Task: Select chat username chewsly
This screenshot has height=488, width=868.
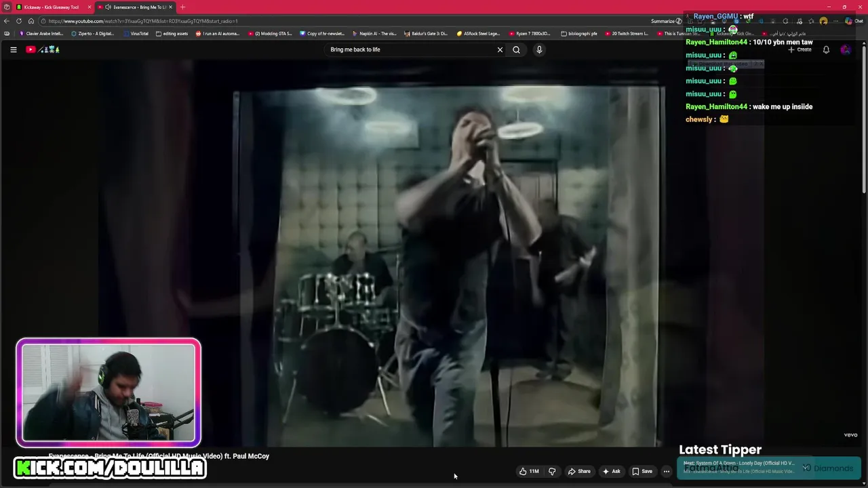Action: [700, 119]
